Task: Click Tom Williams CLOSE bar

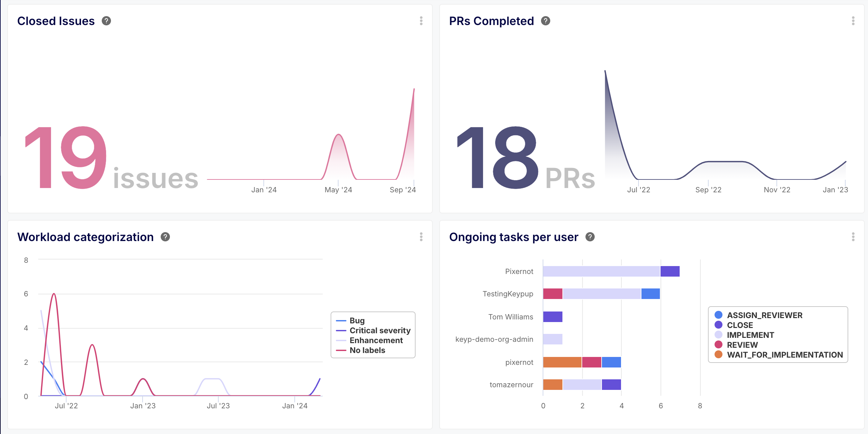Action: (x=553, y=317)
